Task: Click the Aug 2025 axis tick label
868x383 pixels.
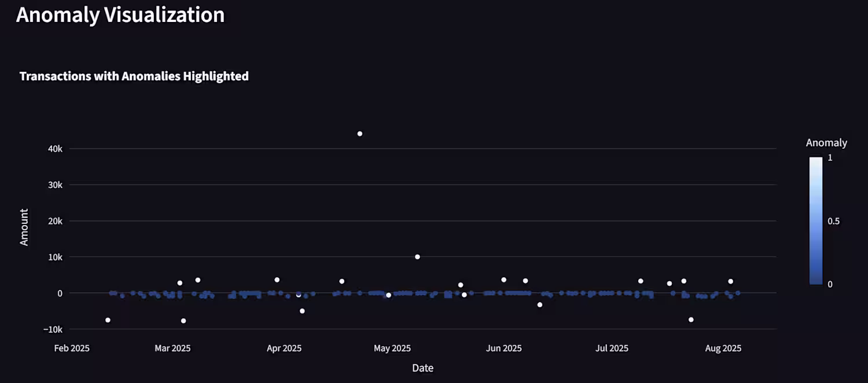Action: coord(723,348)
